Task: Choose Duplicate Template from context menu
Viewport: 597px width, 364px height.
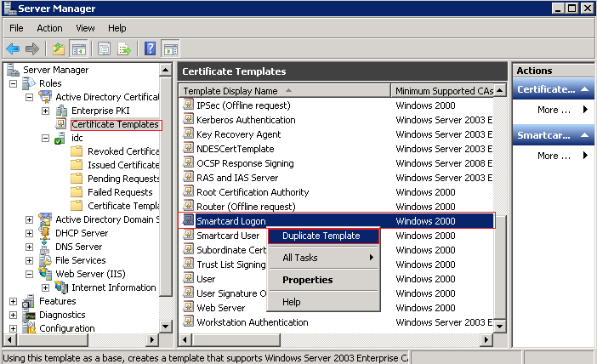Action: pyautogui.click(x=324, y=236)
